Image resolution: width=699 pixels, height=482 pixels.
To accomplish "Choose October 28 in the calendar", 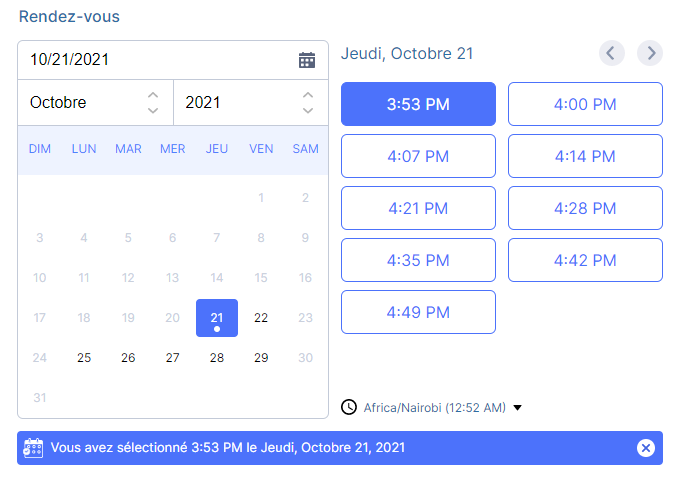I will [x=217, y=358].
